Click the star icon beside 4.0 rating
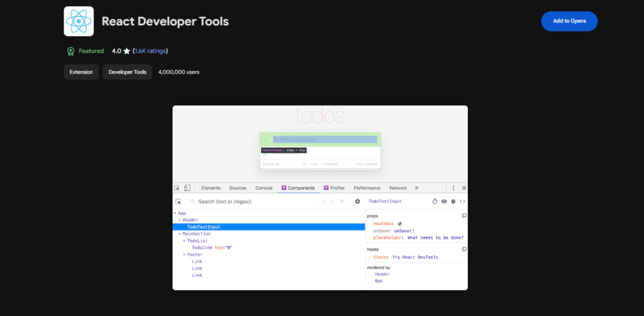Viewport: 644px width, 316px height. [x=126, y=51]
